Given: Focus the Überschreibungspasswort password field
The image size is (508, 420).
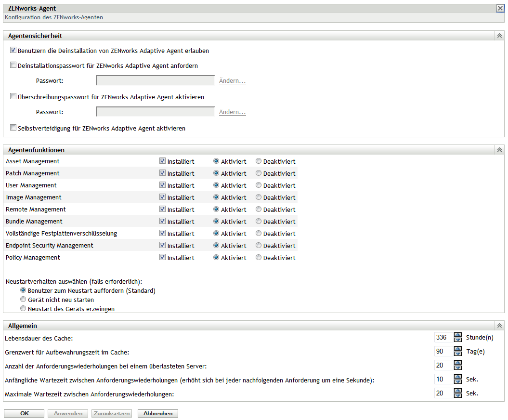Looking at the screenshot, I should (155, 111).
